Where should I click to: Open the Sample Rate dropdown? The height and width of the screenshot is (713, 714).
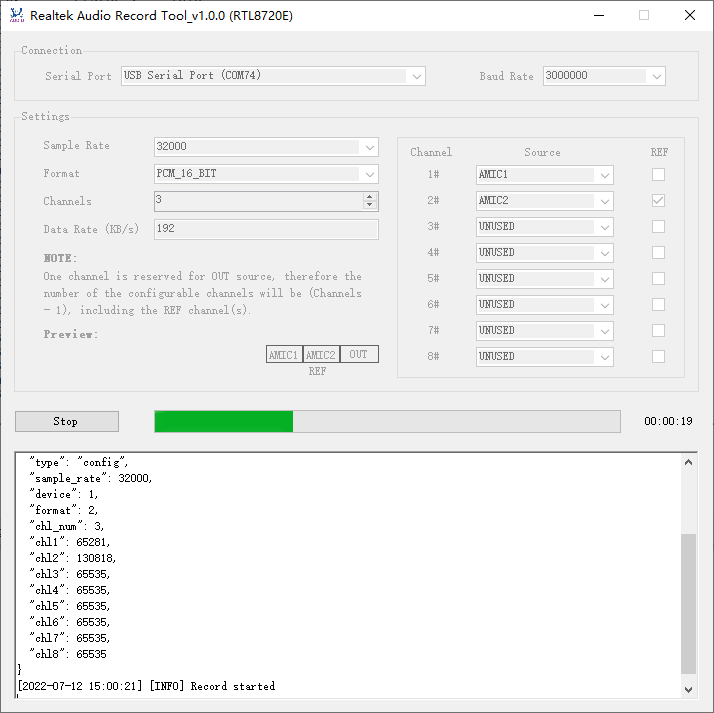tap(266, 147)
